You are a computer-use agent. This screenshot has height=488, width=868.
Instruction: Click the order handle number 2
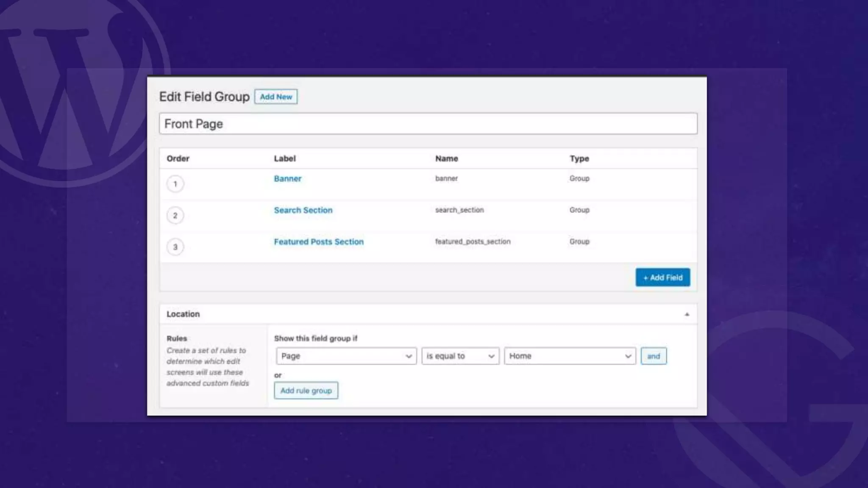pos(175,216)
